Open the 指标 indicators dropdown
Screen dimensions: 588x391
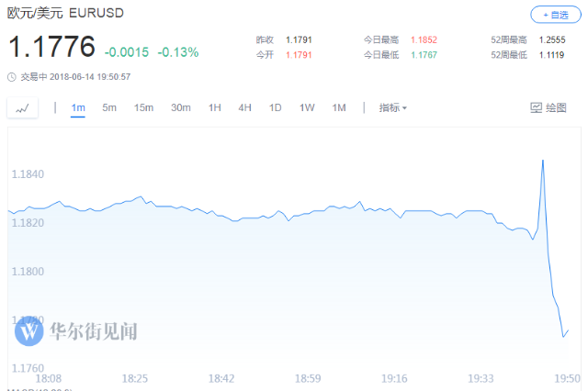point(392,108)
